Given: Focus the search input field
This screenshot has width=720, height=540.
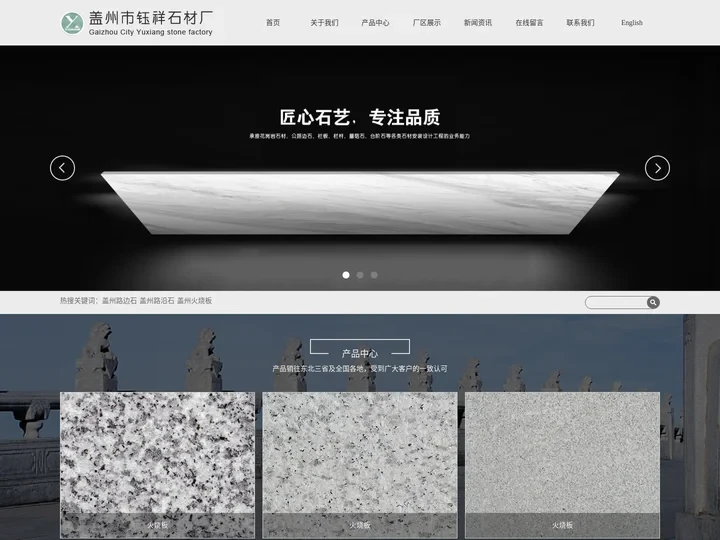Looking at the screenshot, I should (x=616, y=302).
